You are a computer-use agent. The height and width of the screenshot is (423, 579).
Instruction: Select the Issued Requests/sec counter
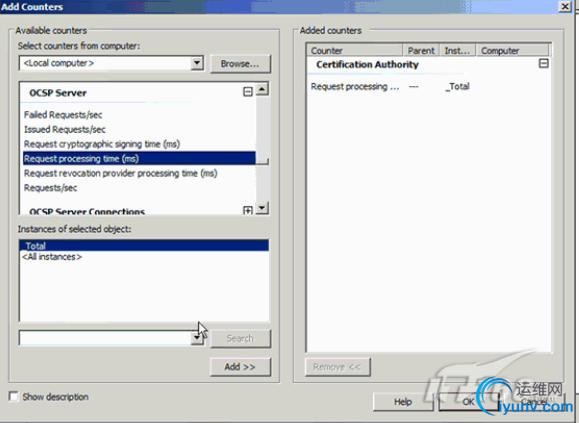point(65,130)
